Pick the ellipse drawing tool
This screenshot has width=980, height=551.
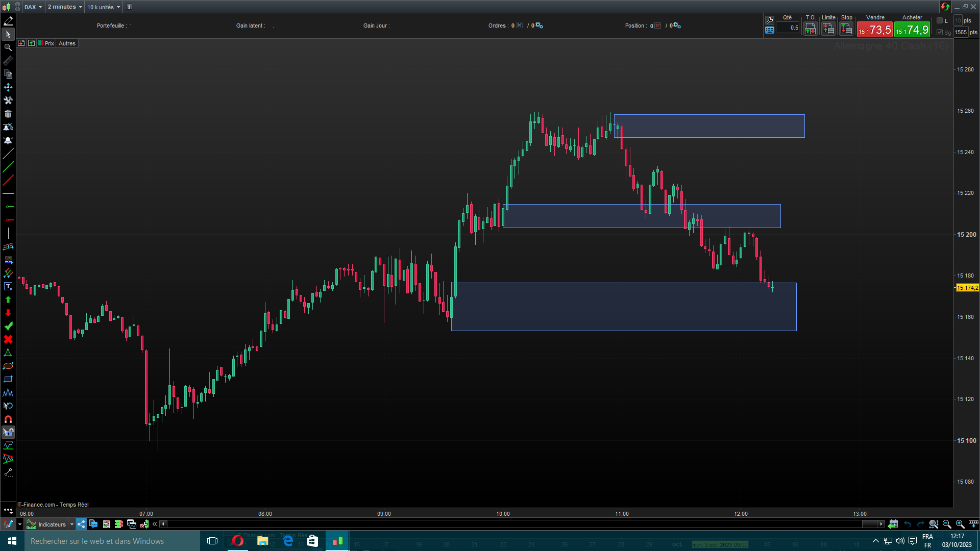8,366
